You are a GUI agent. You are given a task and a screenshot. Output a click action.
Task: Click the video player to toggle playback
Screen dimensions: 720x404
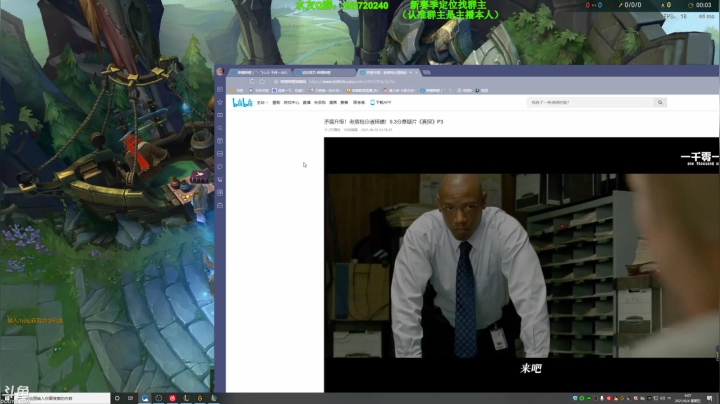[x=521, y=265]
